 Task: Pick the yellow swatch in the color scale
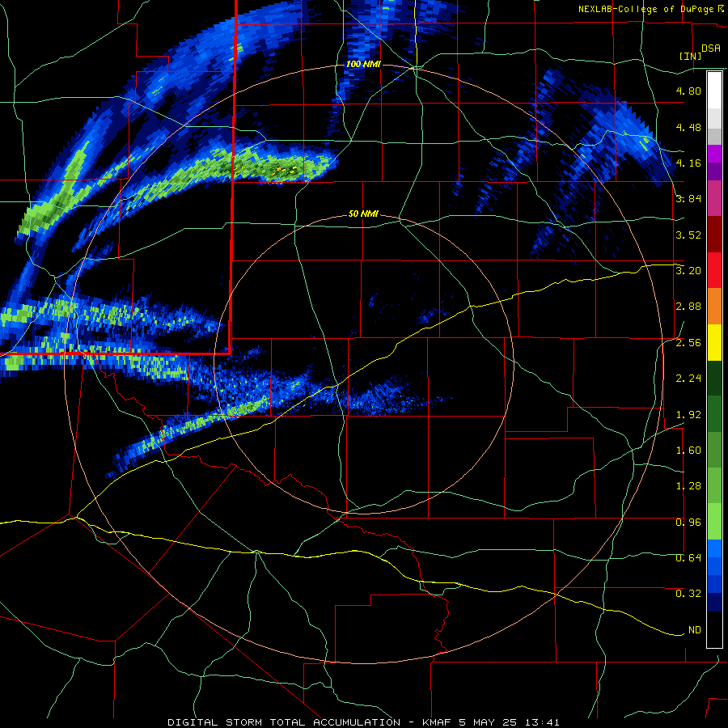pos(714,343)
